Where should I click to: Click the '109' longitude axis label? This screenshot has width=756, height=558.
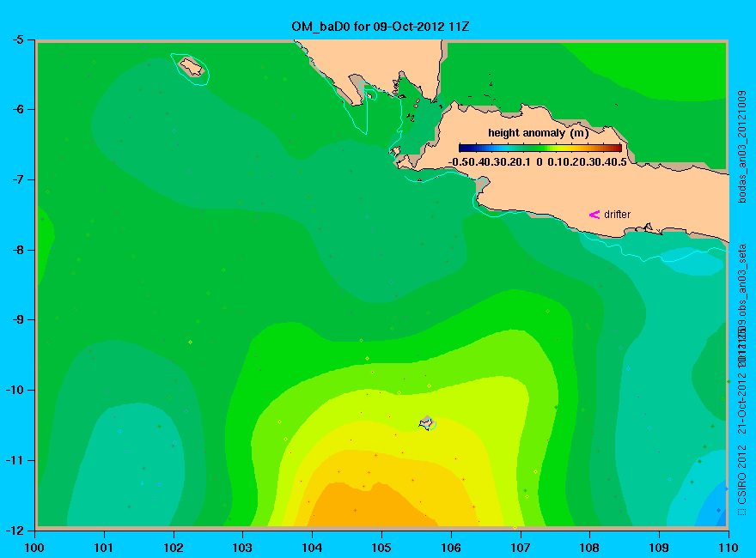click(659, 548)
